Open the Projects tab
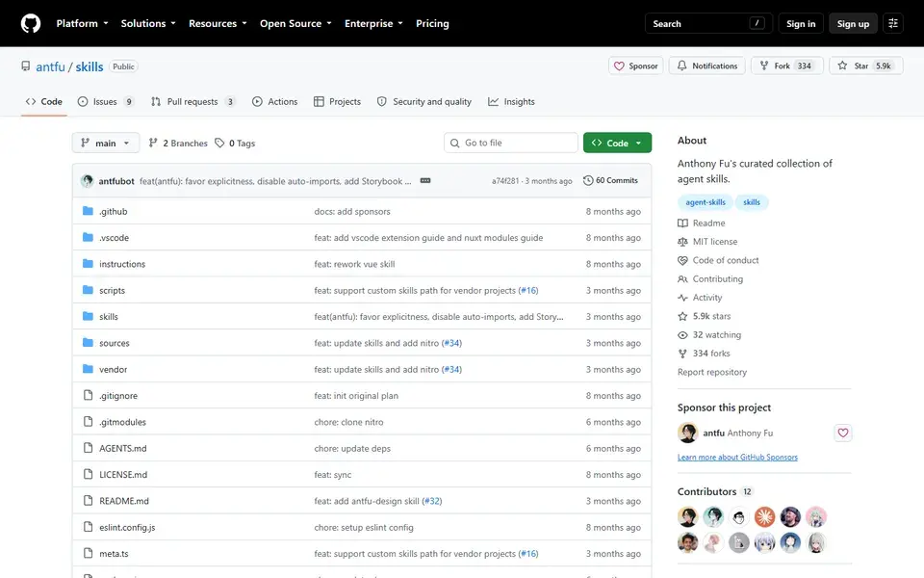The image size is (924, 578). click(337, 102)
